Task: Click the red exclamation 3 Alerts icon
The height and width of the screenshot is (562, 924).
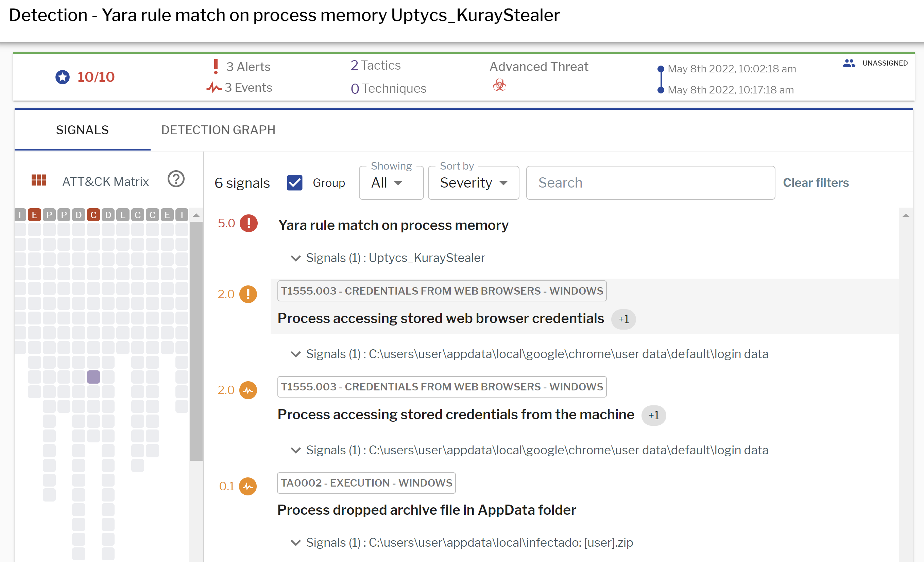Action: (216, 66)
